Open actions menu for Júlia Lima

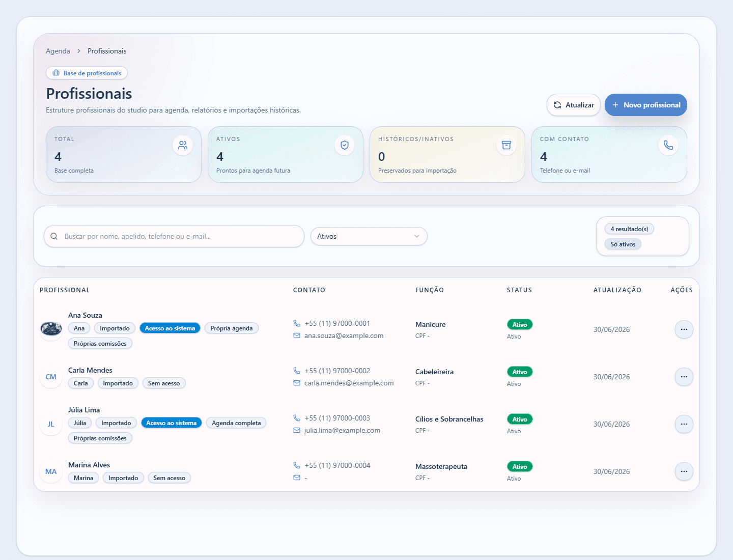684,424
